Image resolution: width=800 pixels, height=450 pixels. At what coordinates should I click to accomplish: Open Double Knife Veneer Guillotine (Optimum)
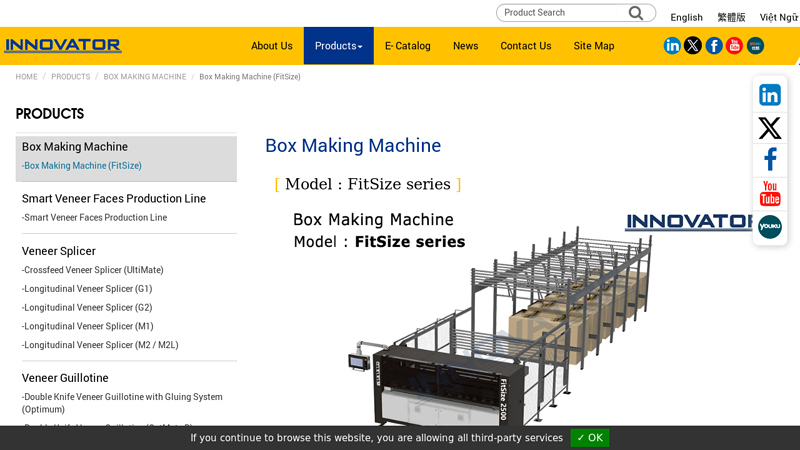(122, 403)
